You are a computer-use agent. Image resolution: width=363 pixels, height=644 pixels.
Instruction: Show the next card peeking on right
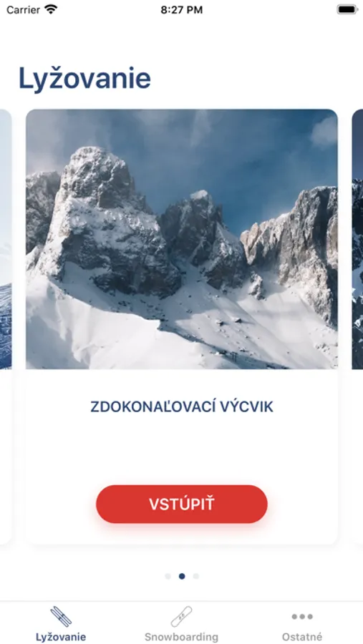point(358,326)
